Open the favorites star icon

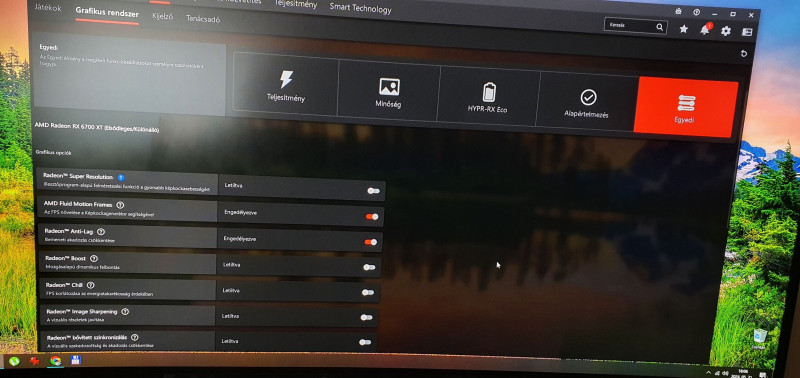tap(684, 29)
